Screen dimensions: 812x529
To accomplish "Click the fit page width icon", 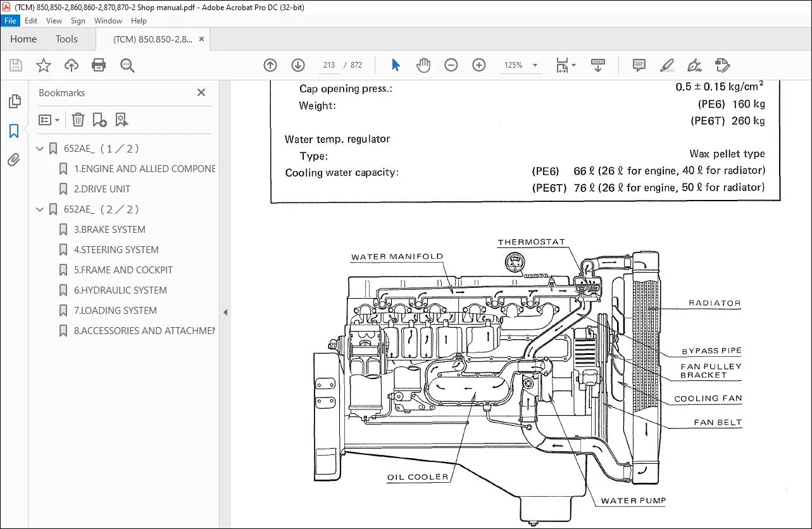I will click(562, 65).
